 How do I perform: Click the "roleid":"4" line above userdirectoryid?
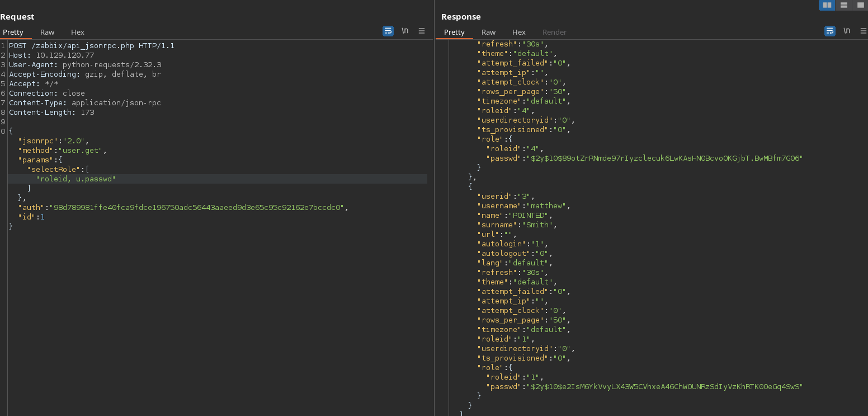(x=506, y=110)
